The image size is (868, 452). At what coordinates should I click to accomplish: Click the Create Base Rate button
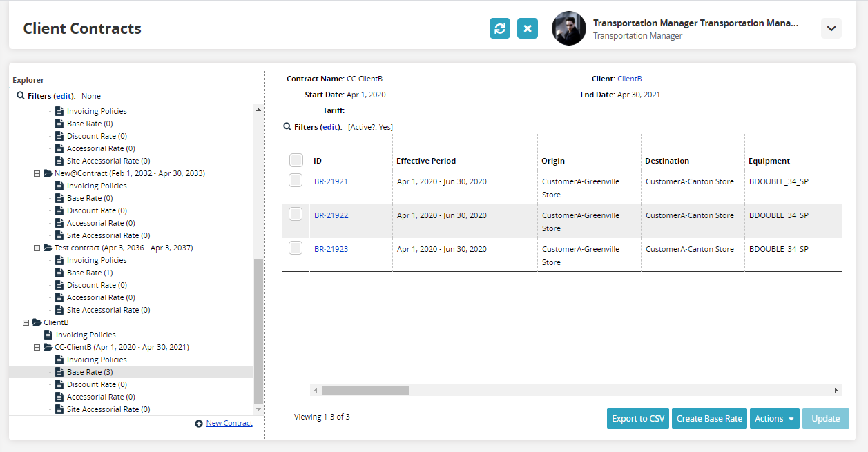(709, 418)
